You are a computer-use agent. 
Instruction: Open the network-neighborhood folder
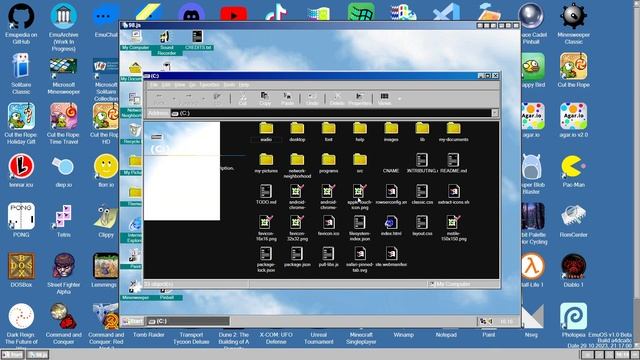[x=297, y=166]
